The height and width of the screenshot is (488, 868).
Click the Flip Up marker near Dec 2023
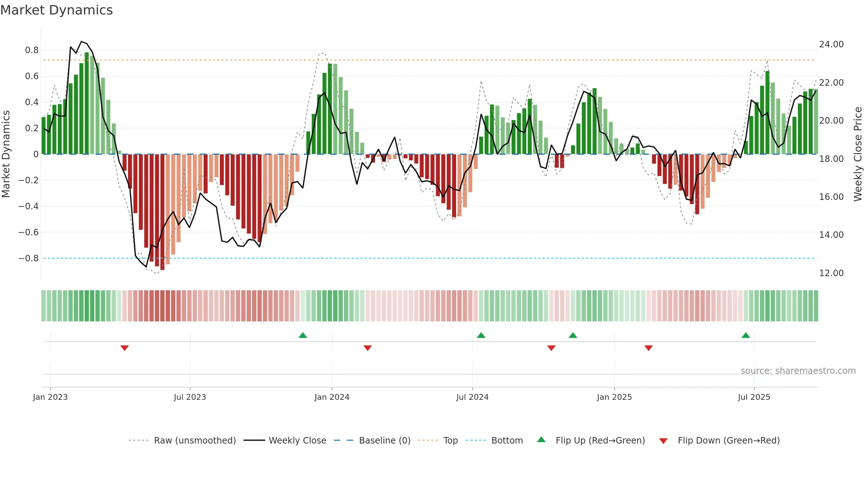[303, 335]
